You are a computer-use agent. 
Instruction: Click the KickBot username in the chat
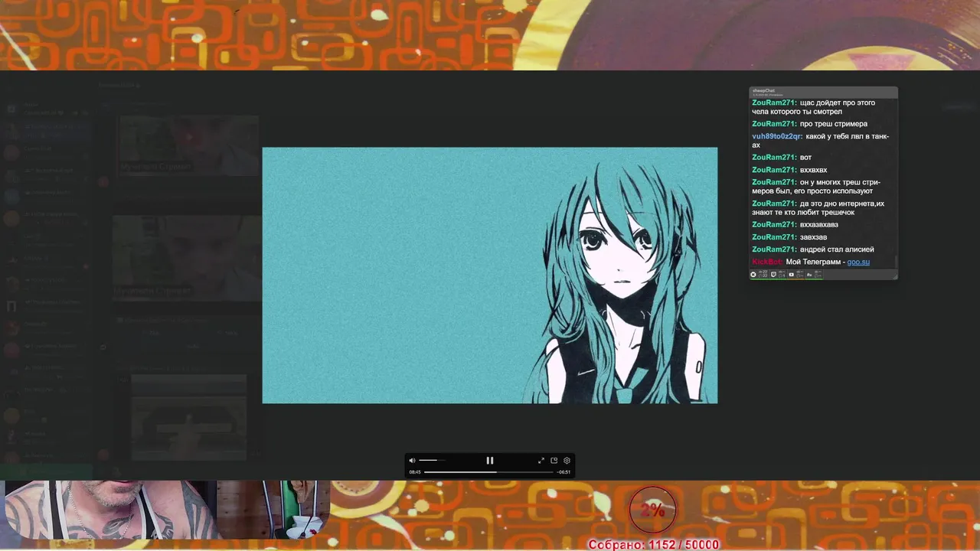coord(767,262)
